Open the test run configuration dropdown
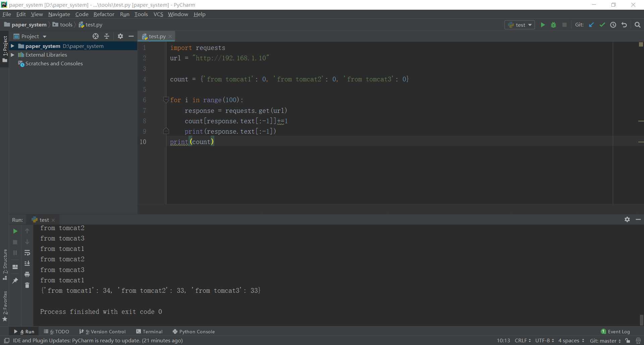The image size is (644, 345). (520, 25)
